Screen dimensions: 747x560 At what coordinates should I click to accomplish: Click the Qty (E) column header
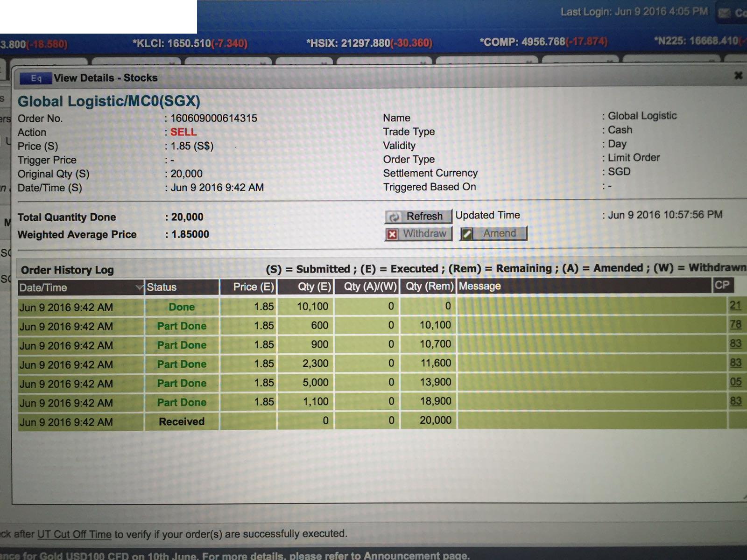click(306, 287)
